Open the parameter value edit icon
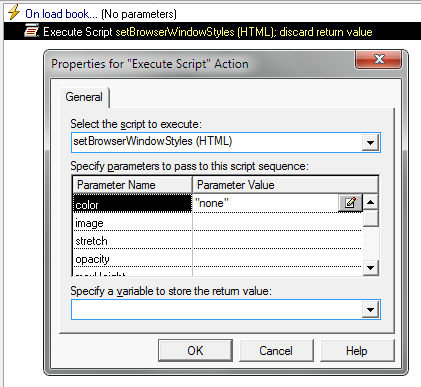Image resolution: width=421 pixels, height=387 pixels. (350, 203)
